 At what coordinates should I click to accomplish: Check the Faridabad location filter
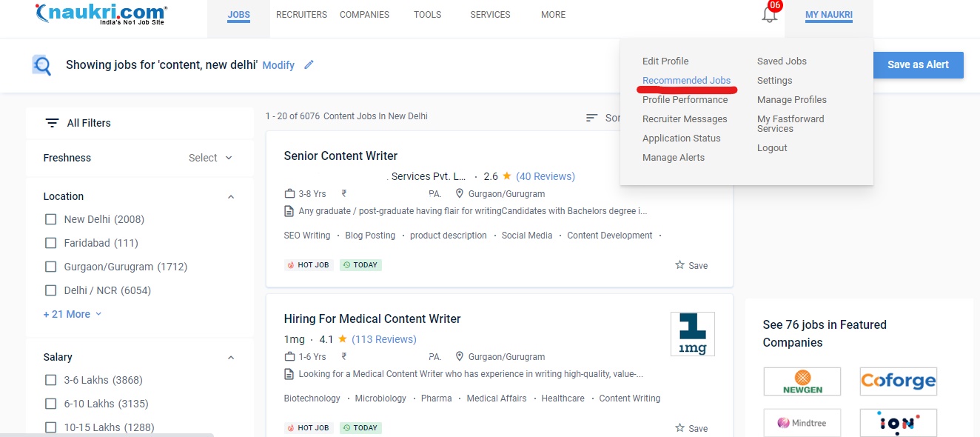click(x=51, y=243)
